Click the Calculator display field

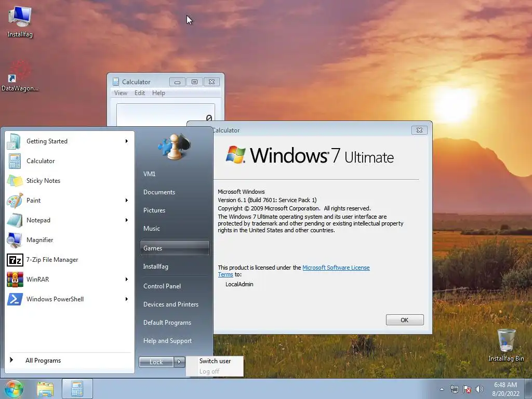pyautogui.click(x=166, y=115)
